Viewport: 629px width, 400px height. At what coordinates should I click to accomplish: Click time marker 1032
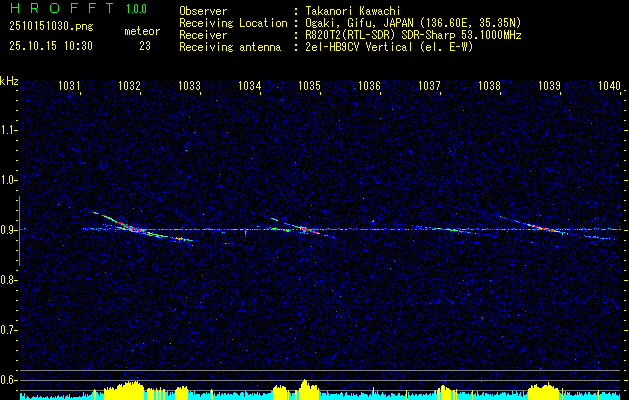click(x=129, y=85)
